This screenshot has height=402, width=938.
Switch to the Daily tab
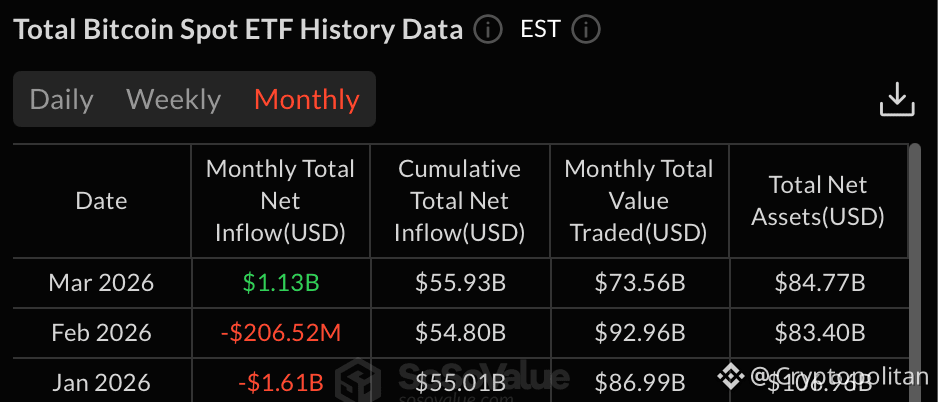coord(61,100)
